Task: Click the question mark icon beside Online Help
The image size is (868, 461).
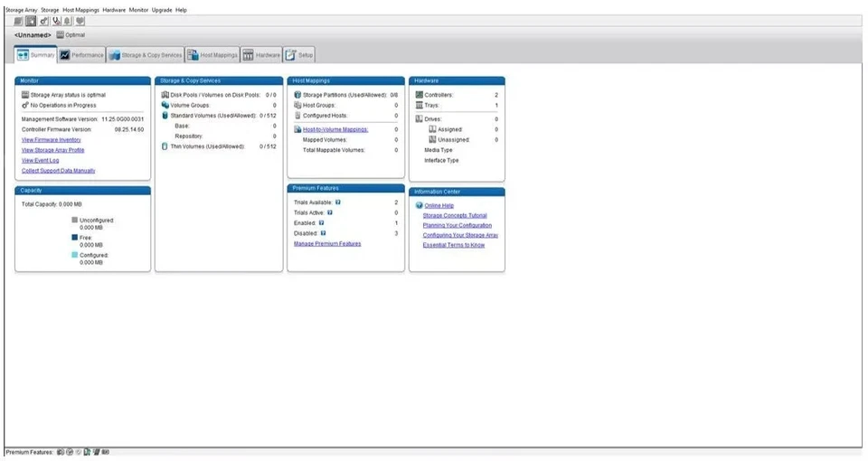Action: (419, 205)
